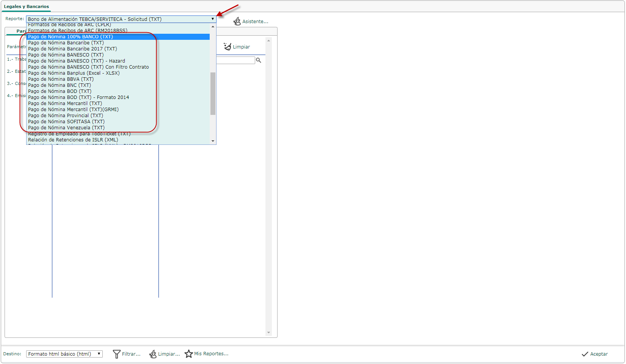Click the Limpiar broom icon in parameters
Image resolution: width=626 pixels, height=364 pixels.
pyautogui.click(x=227, y=47)
